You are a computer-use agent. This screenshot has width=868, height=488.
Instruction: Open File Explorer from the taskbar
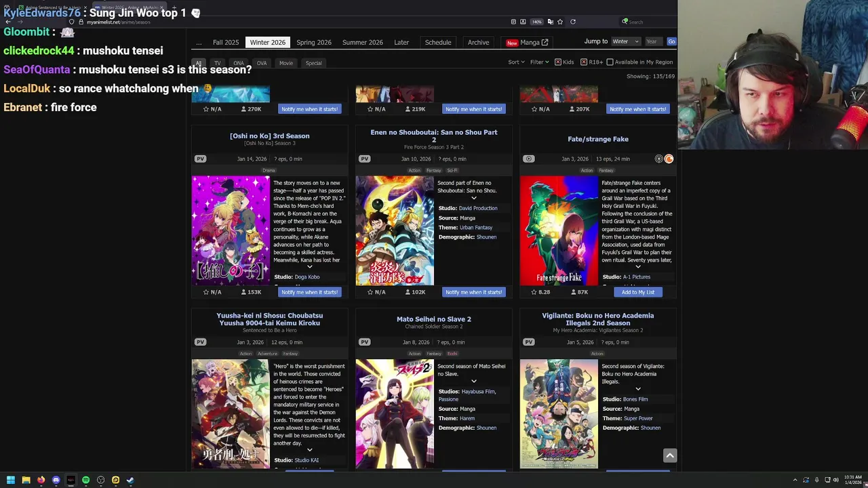point(26,480)
